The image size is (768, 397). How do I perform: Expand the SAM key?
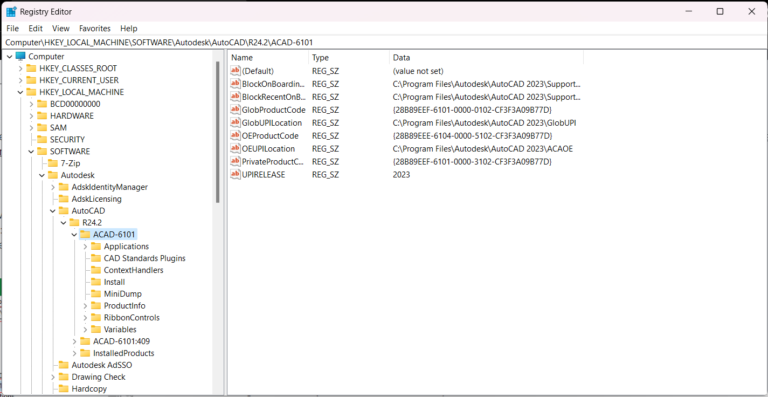coord(31,127)
